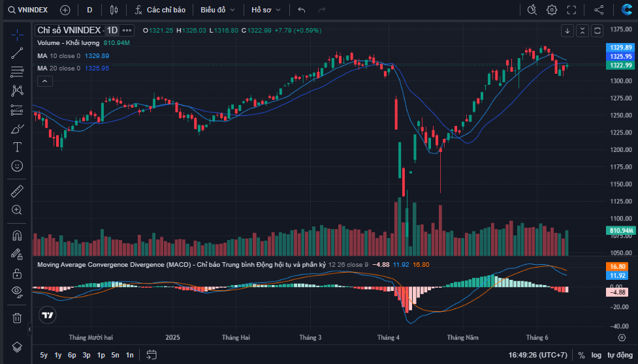Toggle the tự động auto scale

620,355
